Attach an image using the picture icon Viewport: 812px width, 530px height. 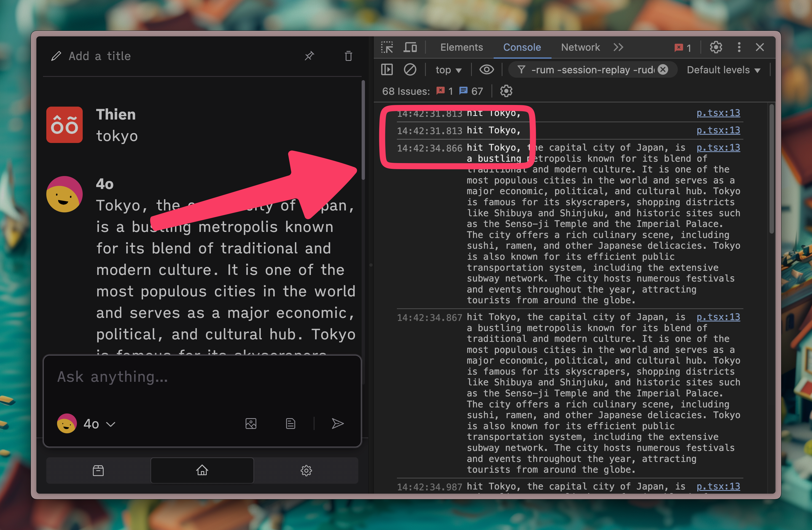(x=251, y=424)
